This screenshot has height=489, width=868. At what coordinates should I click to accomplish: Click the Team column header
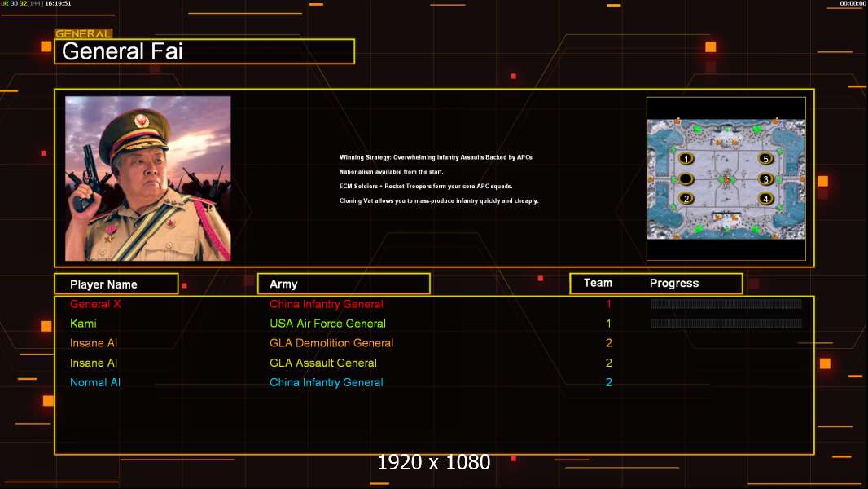(598, 283)
